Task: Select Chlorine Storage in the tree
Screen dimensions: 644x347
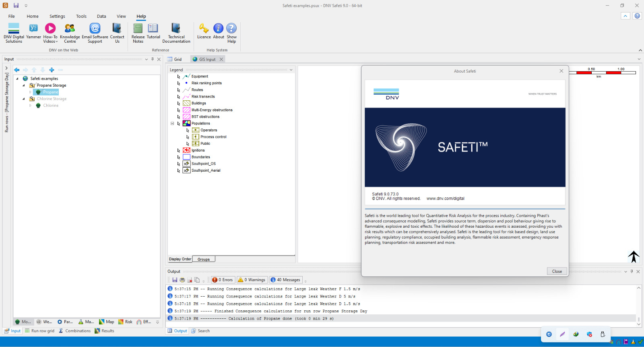Action: pyautogui.click(x=52, y=99)
